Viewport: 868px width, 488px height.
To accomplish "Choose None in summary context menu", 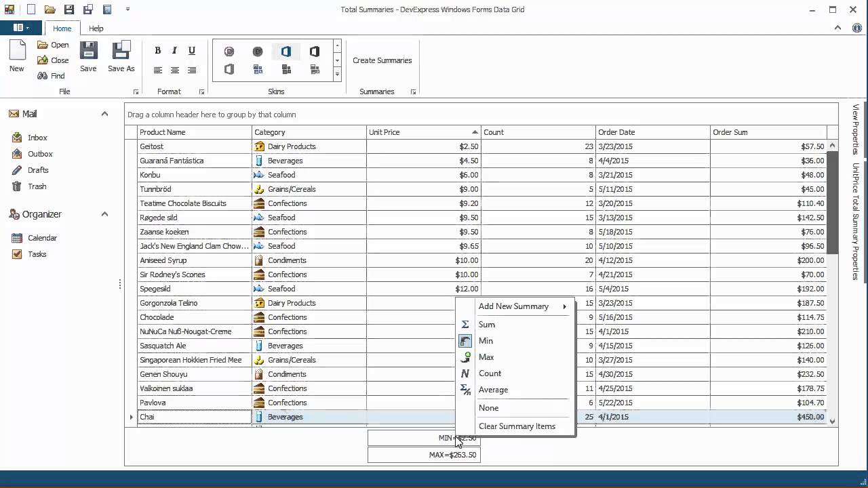I will coord(515,408).
